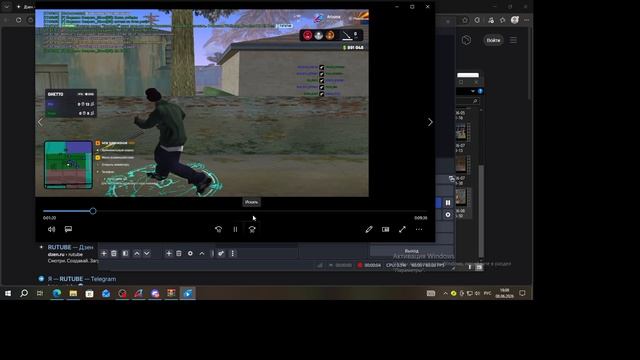
Task: Open the Windows Start menu
Action: coord(8,293)
